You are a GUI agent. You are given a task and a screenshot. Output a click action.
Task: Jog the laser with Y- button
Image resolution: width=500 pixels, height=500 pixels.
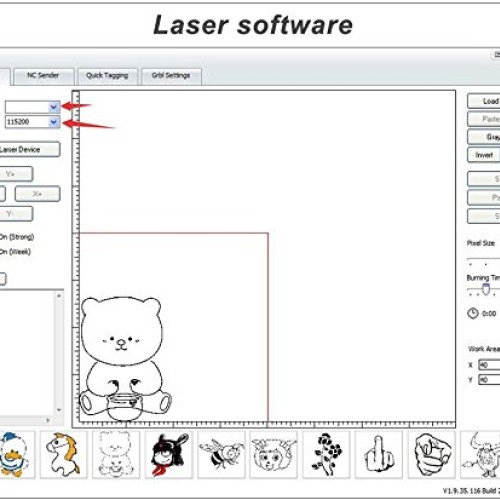pyautogui.click(x=16, y=214)
